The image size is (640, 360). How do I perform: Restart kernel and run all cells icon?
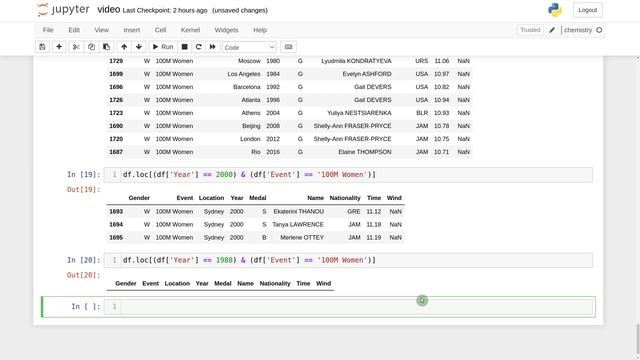[213, 47]
